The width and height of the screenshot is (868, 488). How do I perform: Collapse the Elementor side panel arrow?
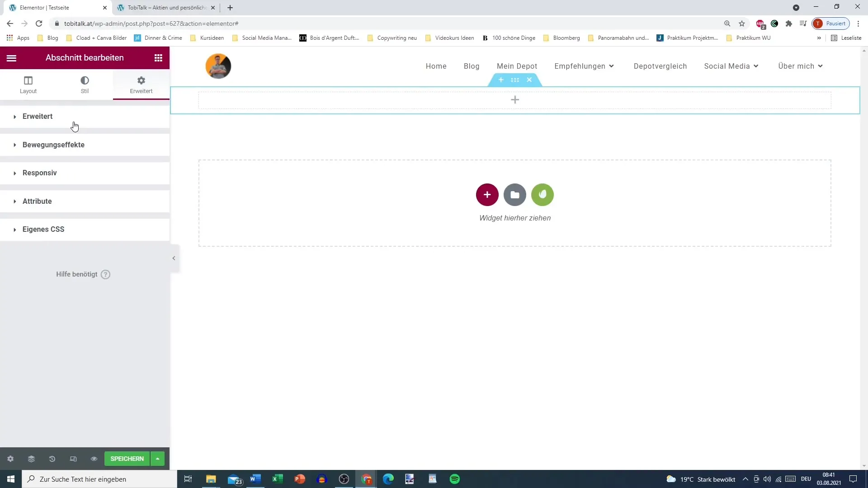pyautogui.click(x=174, y=258)
